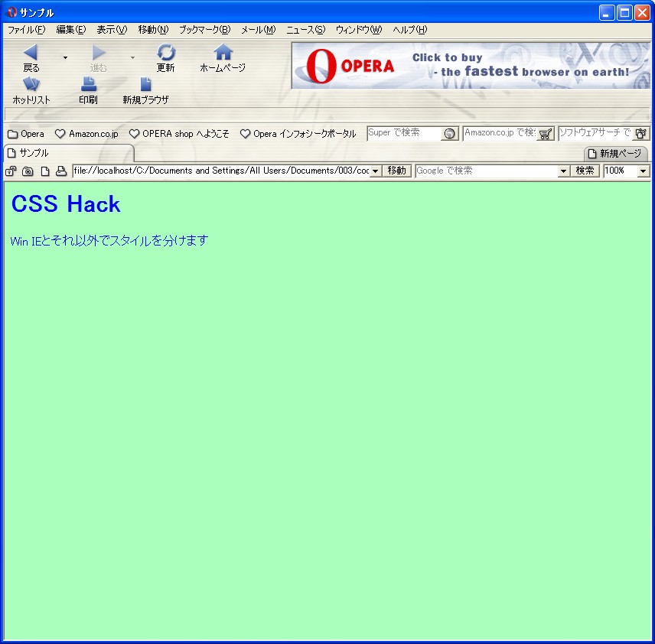Click the Win IEとそれ以外 paragraph text

[x=109, y=241]
